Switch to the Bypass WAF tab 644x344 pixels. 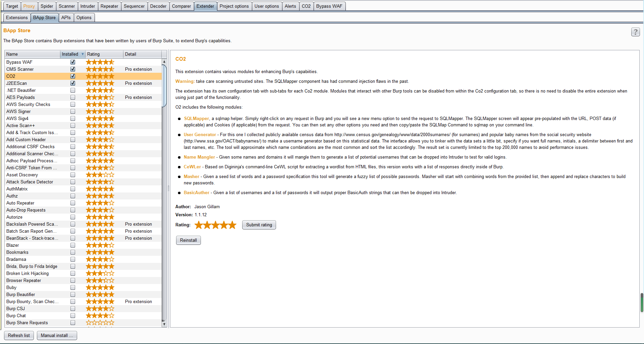pyautogui.click(x=329, y=6)
